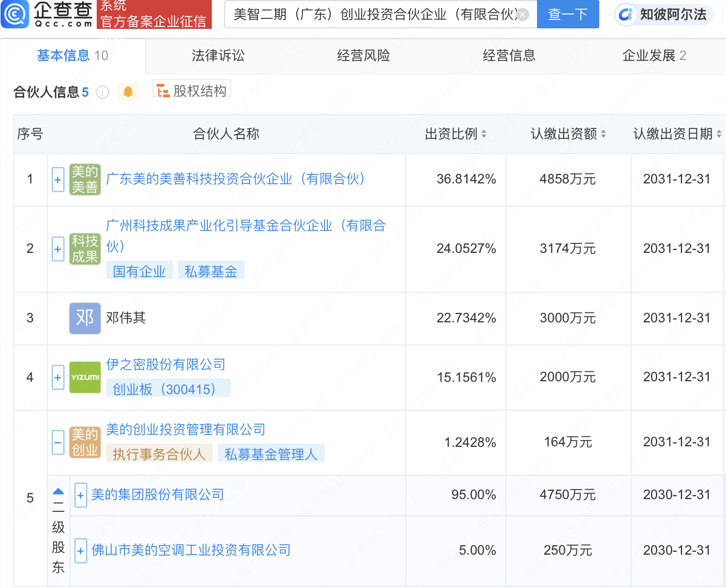Expand row of 广州科技成果产业化引导基金
The width and height of the screenshot is (726, 588).
coord(58,249)
